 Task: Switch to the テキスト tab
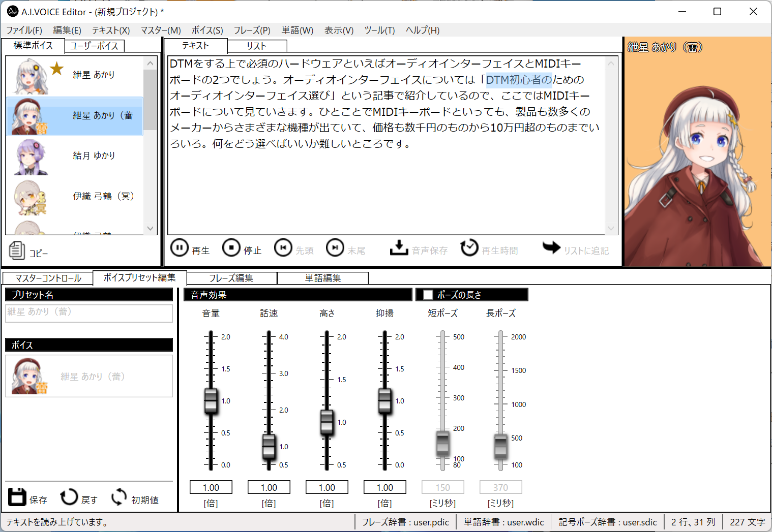(196, 45)
